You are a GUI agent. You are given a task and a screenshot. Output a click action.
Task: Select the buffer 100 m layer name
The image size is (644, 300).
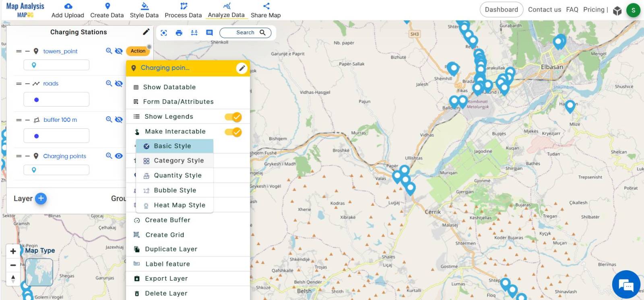(60, 120)
